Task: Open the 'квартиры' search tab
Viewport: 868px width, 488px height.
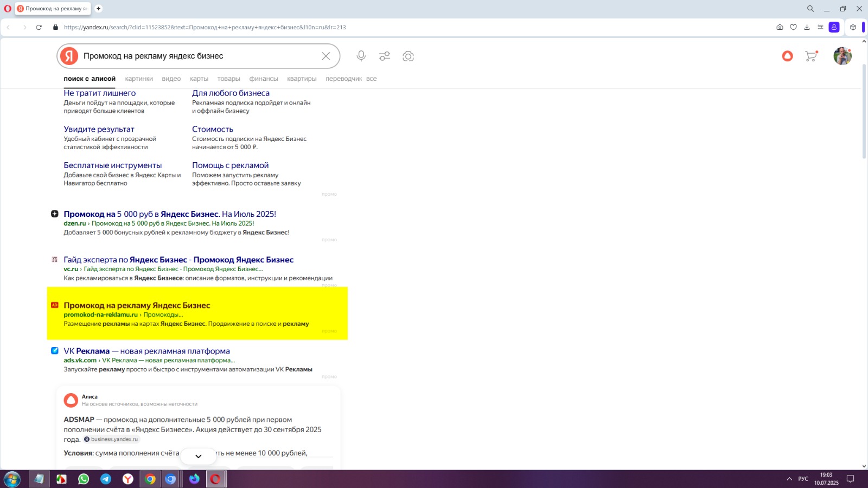Action: tap(302, 79)
